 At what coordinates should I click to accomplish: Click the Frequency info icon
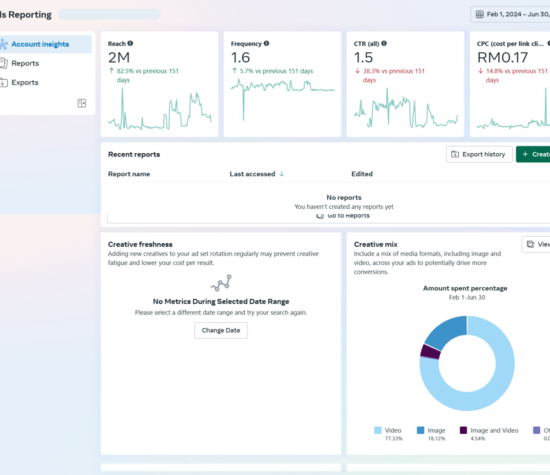pos(267,43)
